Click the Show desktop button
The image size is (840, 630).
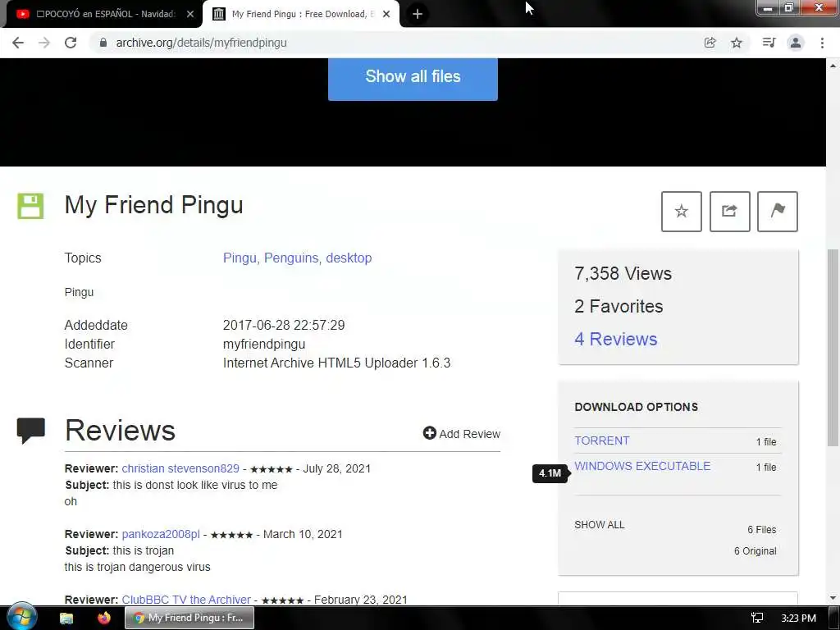pyautogui.click(x=834, y=619)
